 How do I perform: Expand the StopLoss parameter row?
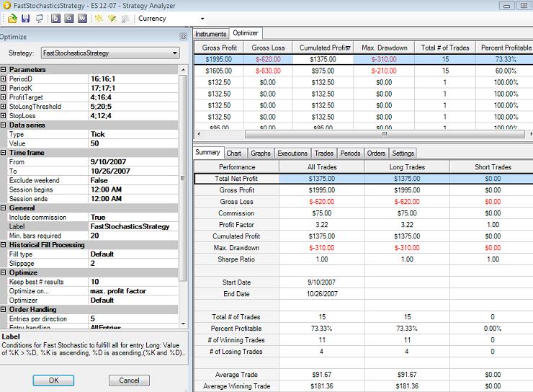pyautogui.click(x=3, y=115)
